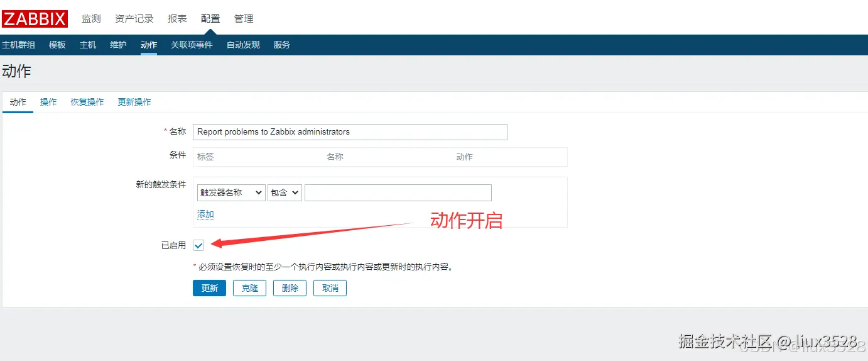The image size is (868, 361).
Task: Open the 管理 top menu
Action: [244, 19]
